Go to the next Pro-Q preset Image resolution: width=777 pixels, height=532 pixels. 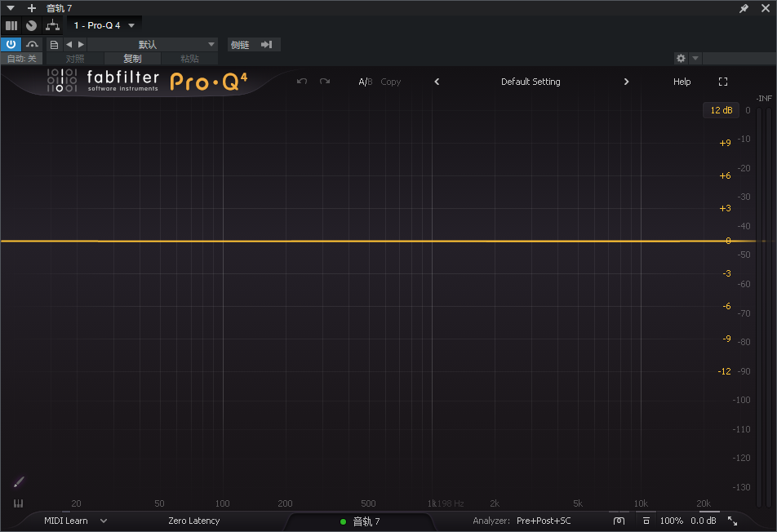(x=626, y=82)
